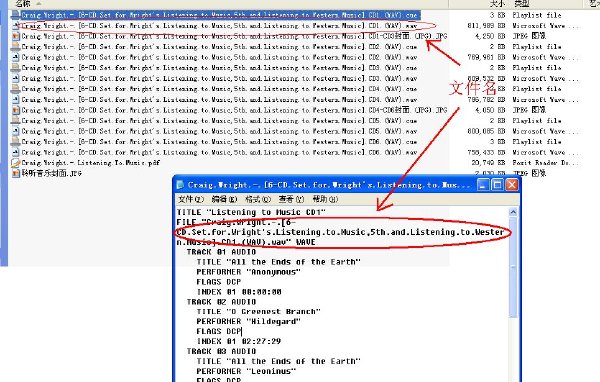600x382 pixels.
Task: Select the CD1-CD3 cover JPG file icon
Action: point(15,36)
